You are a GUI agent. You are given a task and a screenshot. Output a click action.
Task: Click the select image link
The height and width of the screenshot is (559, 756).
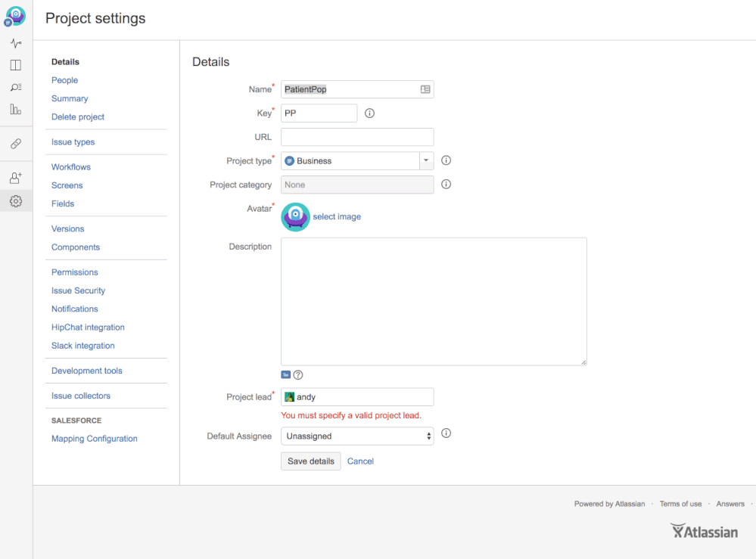(x=337, y=216)
